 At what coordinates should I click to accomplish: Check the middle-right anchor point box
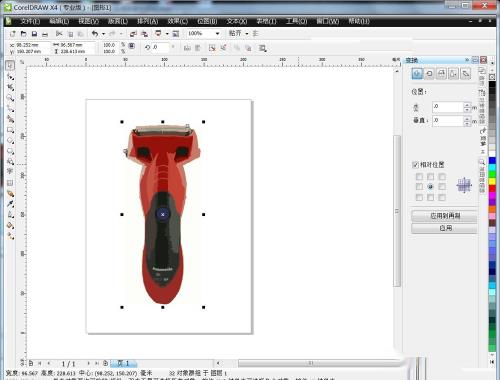point(442,187)
